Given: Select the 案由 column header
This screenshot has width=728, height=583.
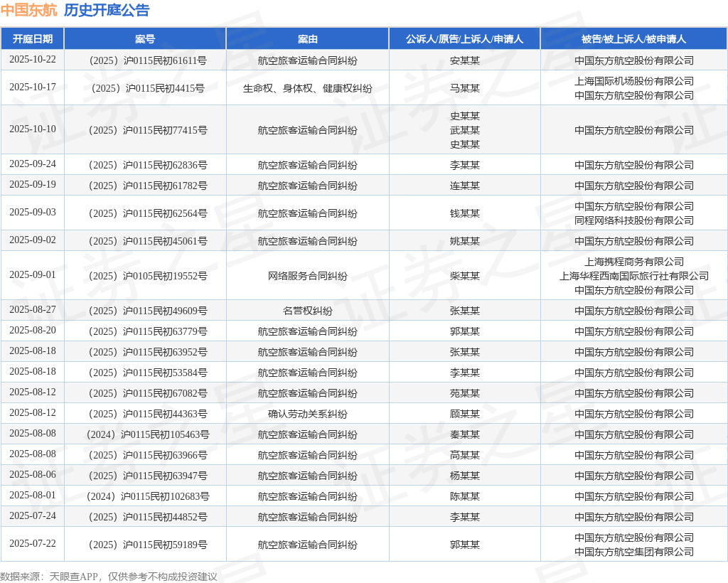Looking at the screenshot, I should point(307,39).
